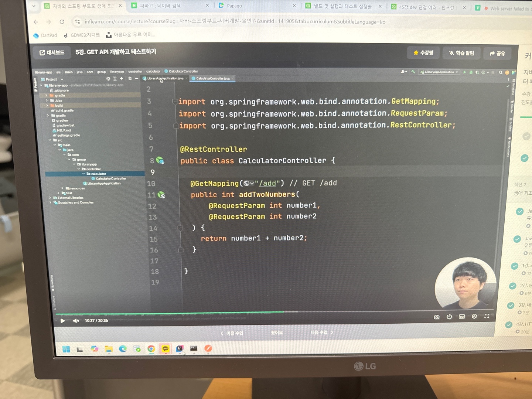Open the Windows Start menu

pyautogui.click(x=66, y=349)
